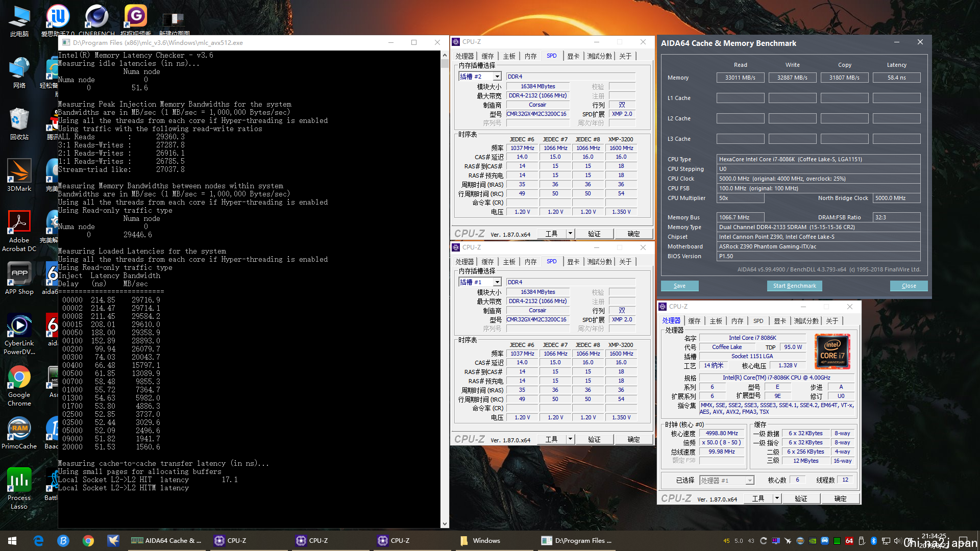Viewport: 980px width, 551px height.
Task: Open the orange G desktop shortcut
Action: tap(135, 20)
